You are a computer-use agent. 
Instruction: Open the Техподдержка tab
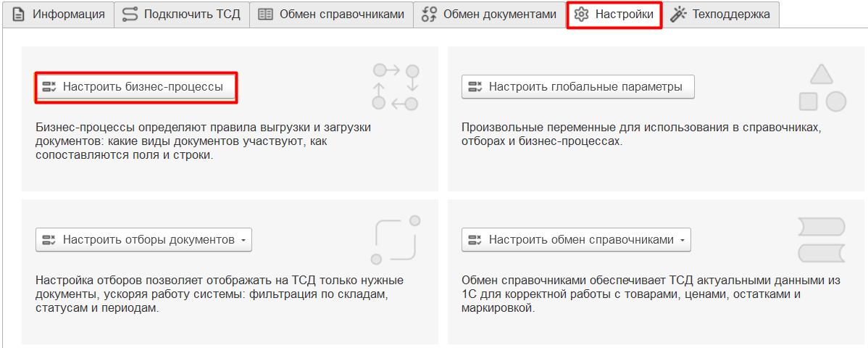click(x=721, y=14)
